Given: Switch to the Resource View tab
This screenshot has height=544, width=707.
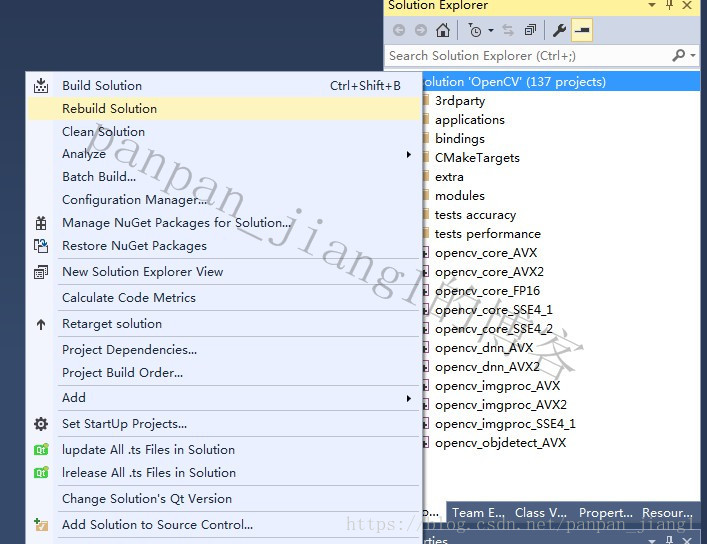Looking at the screenshot, I should pyautogui.click(x=667, y=513).
